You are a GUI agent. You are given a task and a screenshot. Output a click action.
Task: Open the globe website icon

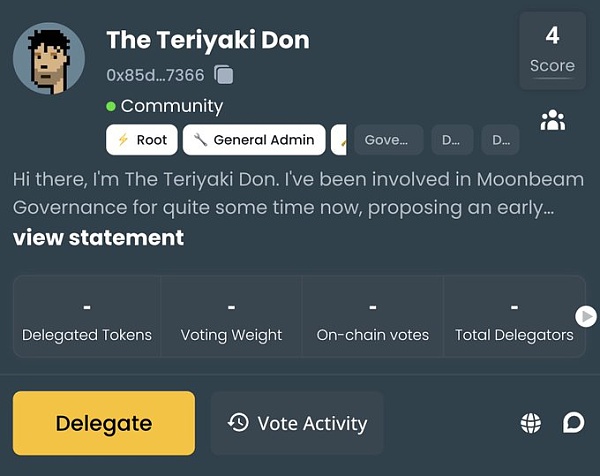click(531, 423)
